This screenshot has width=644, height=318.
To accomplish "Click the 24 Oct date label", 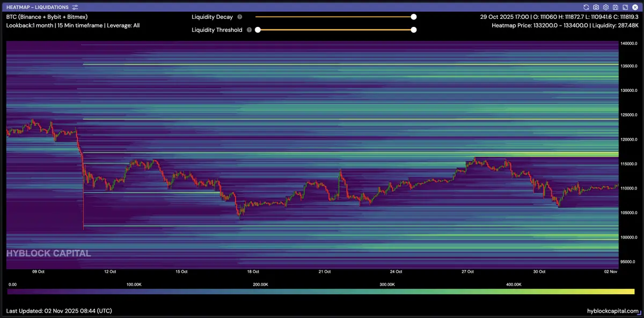I will [x=396, y=272].
